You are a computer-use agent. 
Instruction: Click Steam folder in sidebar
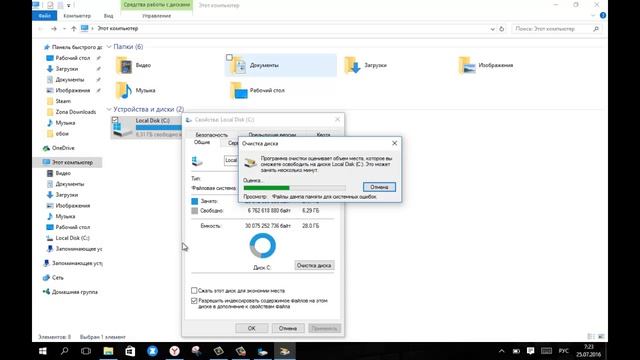pos(63,101)
